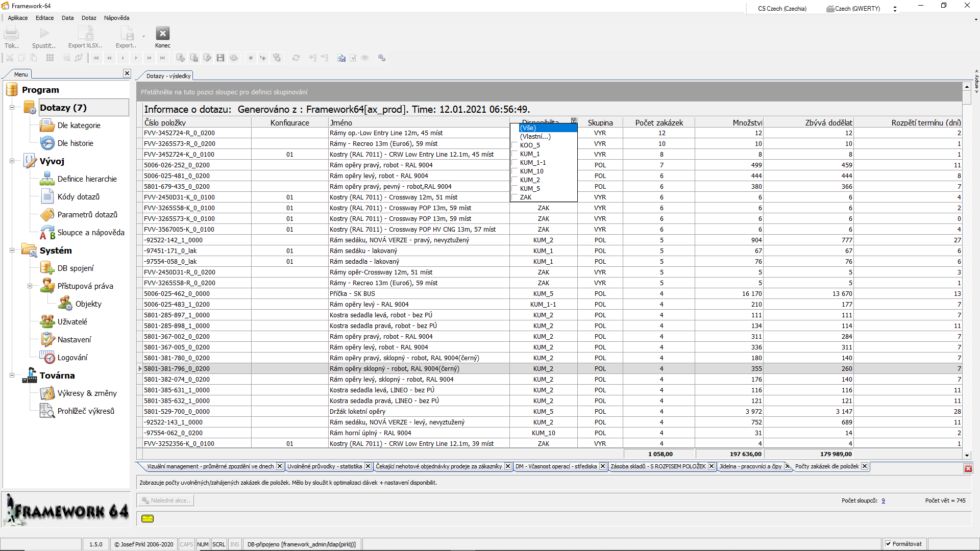The image size is (980, 551).
Task: Click the grid view icon in toolbar
Action: [x=50, y=58]
